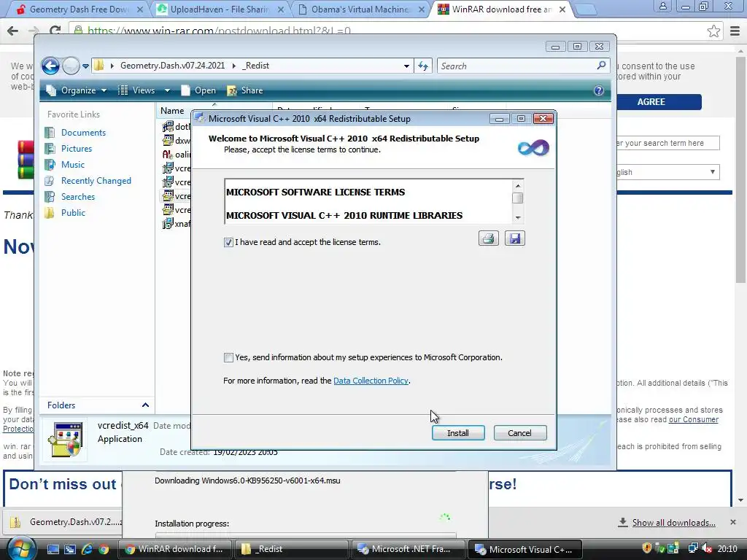Click the Searches favorite link icon
This screenshot has width=747, height=560.
pyautogui.click(x=50, y=197)
